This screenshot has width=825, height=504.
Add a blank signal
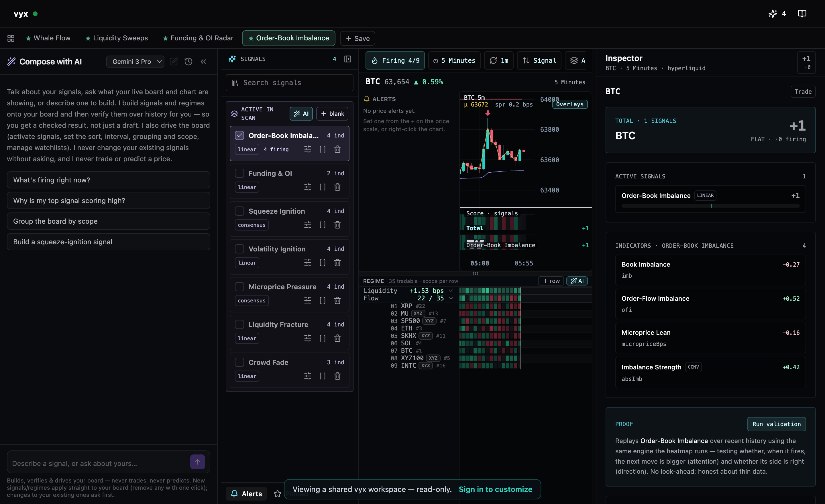coord(333,114)
